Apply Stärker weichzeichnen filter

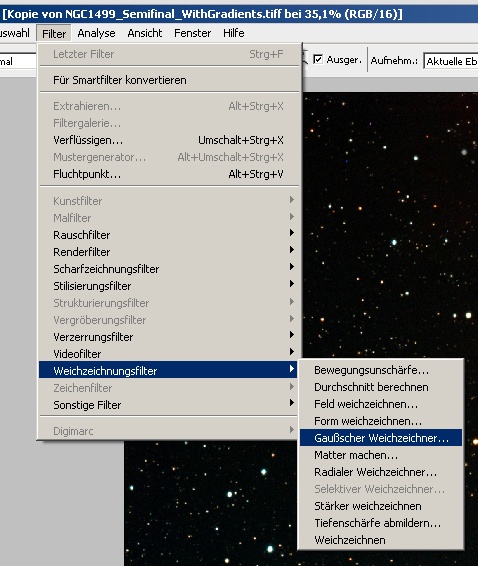(381, 506)
